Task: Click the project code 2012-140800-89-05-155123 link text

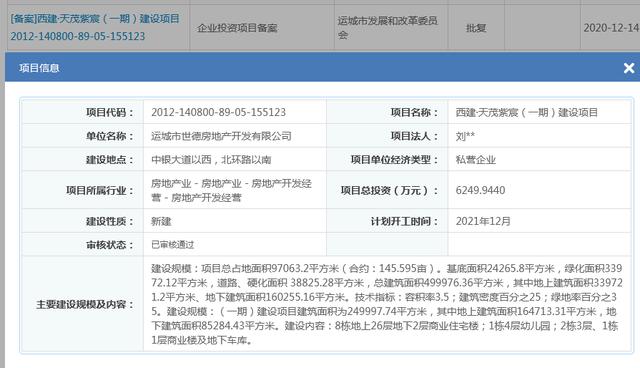Action: click(x=78, y=36)
